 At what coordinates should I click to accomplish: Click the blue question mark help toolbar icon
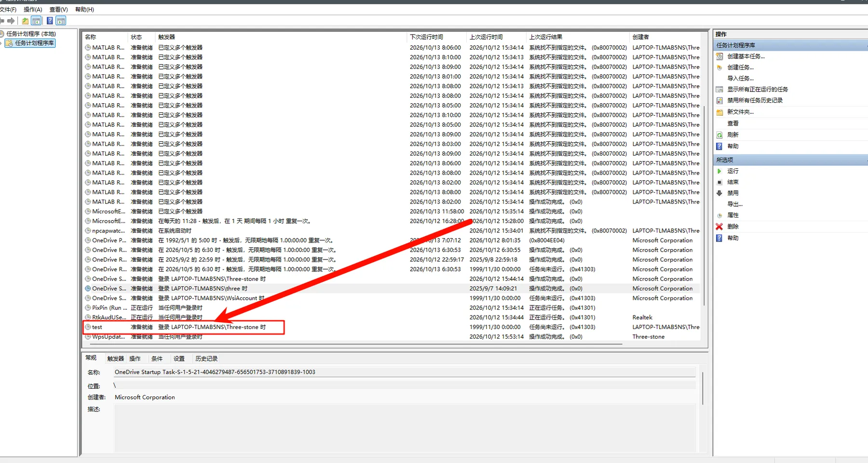50,21
